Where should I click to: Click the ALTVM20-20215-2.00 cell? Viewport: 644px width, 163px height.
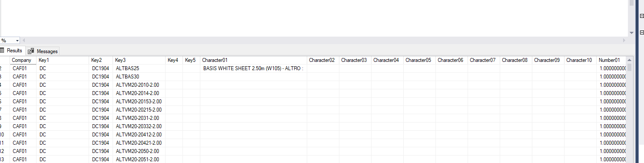(x=139, y=110)
